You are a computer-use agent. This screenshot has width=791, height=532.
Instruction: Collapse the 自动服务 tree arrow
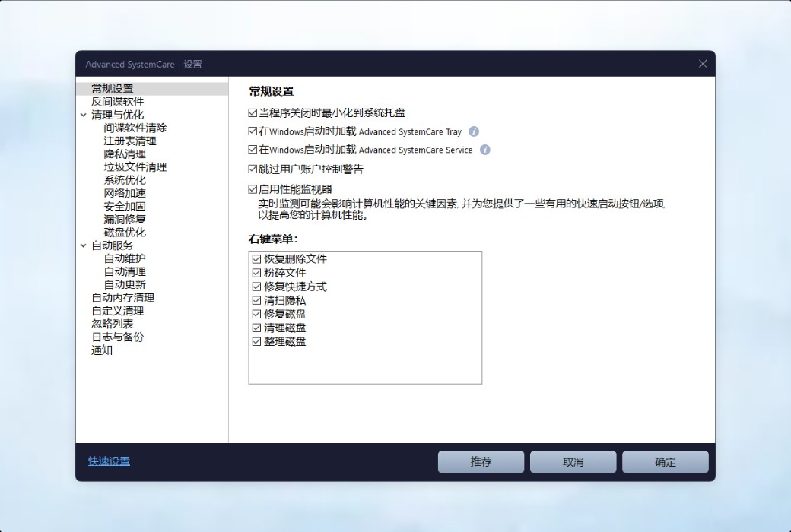pos(84,245)
